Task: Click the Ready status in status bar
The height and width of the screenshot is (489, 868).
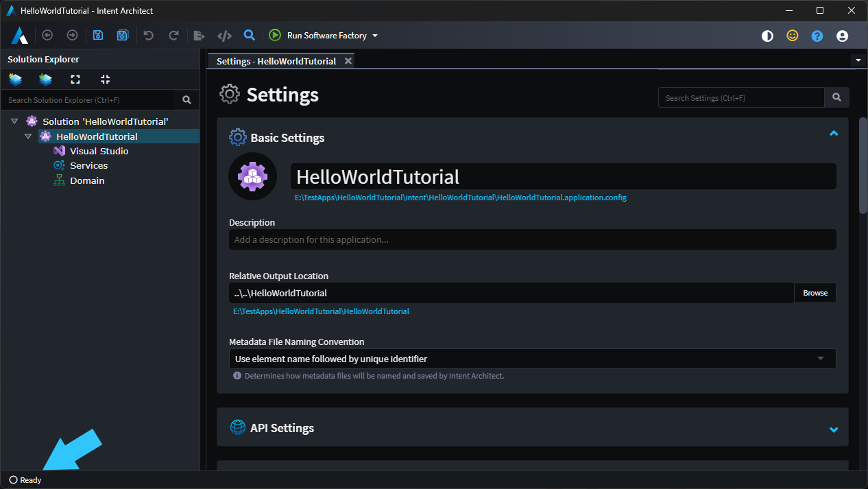Action: click(x=25, y=480)
